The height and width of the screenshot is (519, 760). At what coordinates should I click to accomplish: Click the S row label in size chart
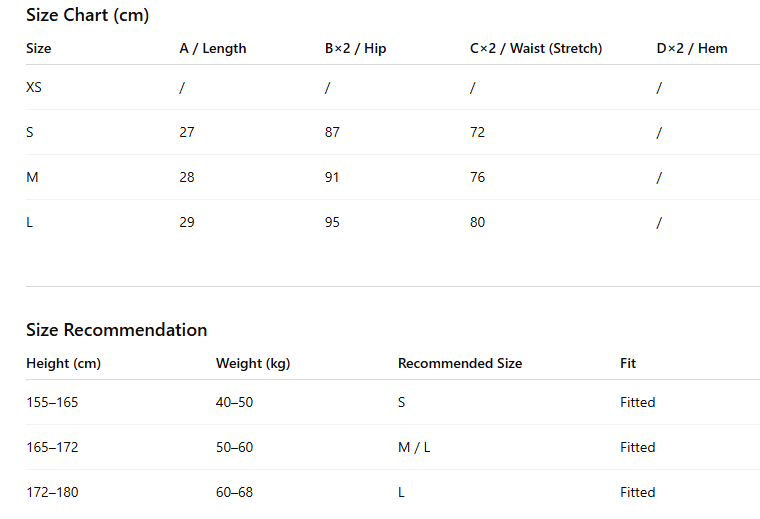[x=30, y=132]
